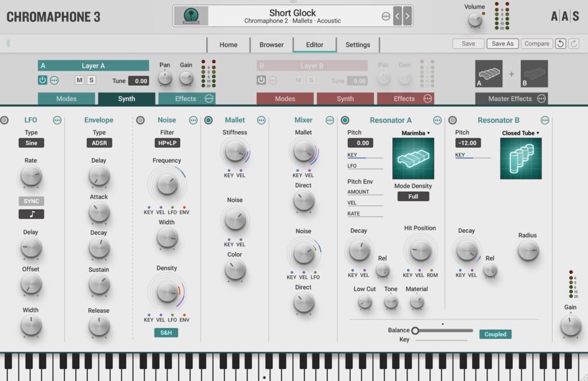This screenshot has width=588, height=381.
Task: Go to the previous preset arrow
Action: coord(397,16)
